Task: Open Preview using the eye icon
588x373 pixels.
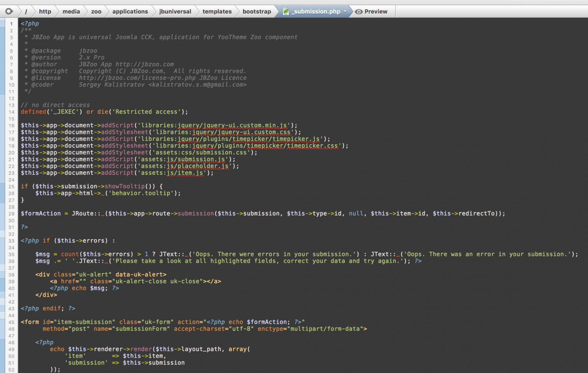Action: [x=359, y=12]
